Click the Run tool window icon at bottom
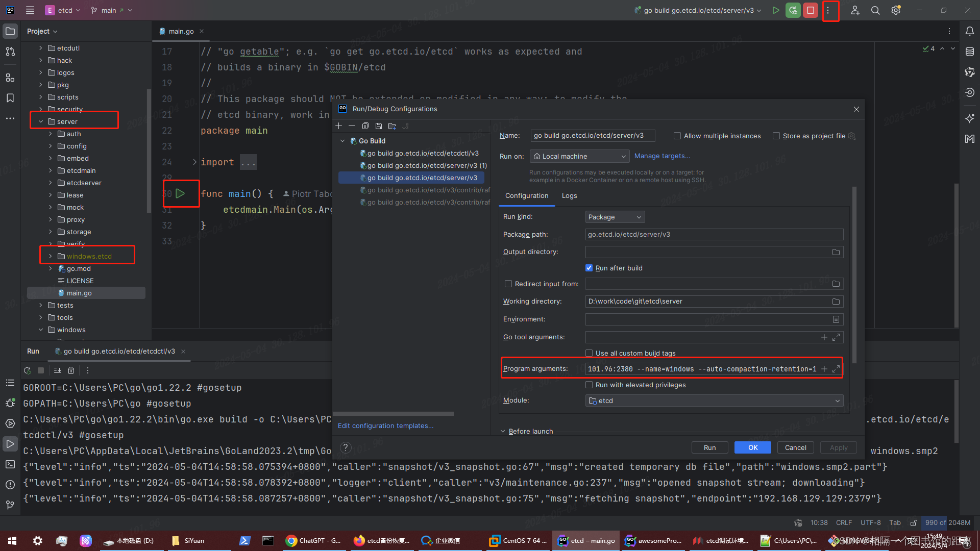The image size is (980, 551). (x=10, y=444)
